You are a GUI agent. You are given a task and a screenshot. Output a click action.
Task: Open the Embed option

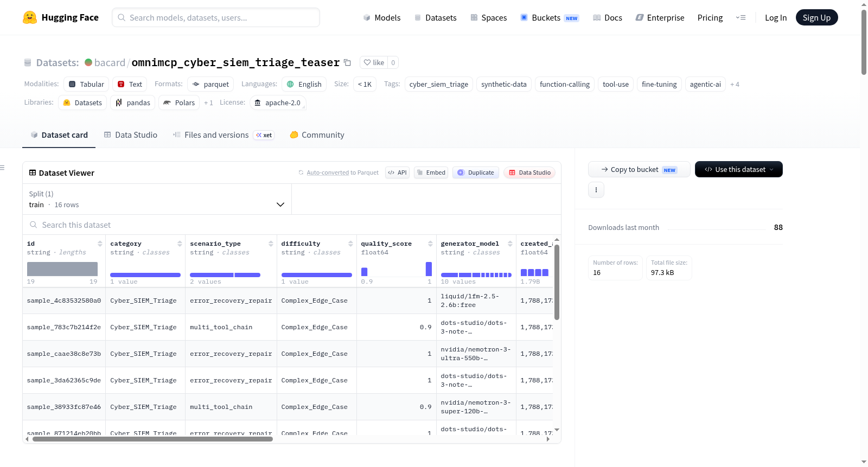[x=431, y=172]
